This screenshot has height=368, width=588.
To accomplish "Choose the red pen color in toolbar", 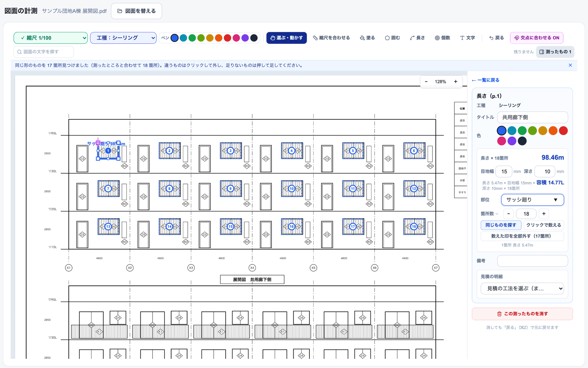I will [x=228, y=38].
